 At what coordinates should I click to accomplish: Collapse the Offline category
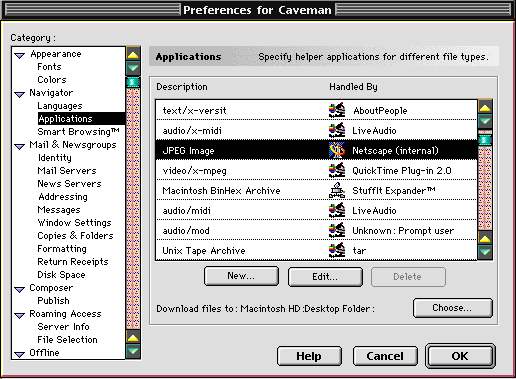tap(20, 354)
